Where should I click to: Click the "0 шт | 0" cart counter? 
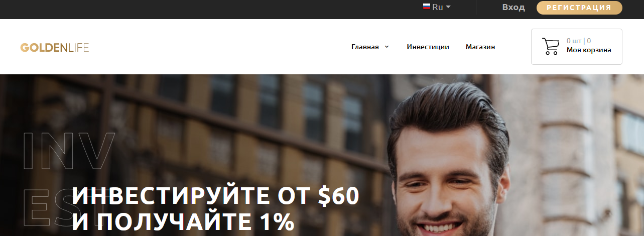579,41
